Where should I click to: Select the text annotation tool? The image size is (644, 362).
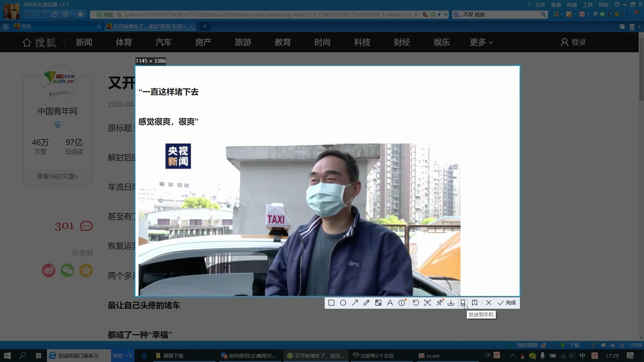[390, 303]
